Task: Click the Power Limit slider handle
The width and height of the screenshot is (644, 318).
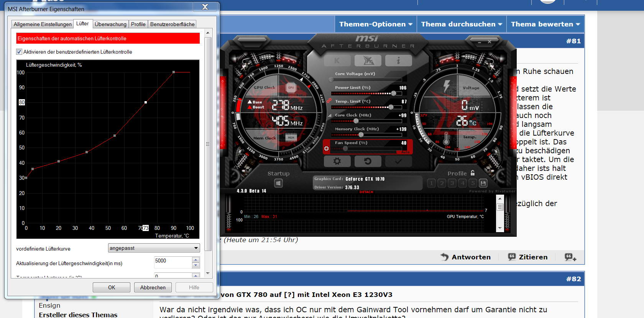Action: [x=393, y=93]
